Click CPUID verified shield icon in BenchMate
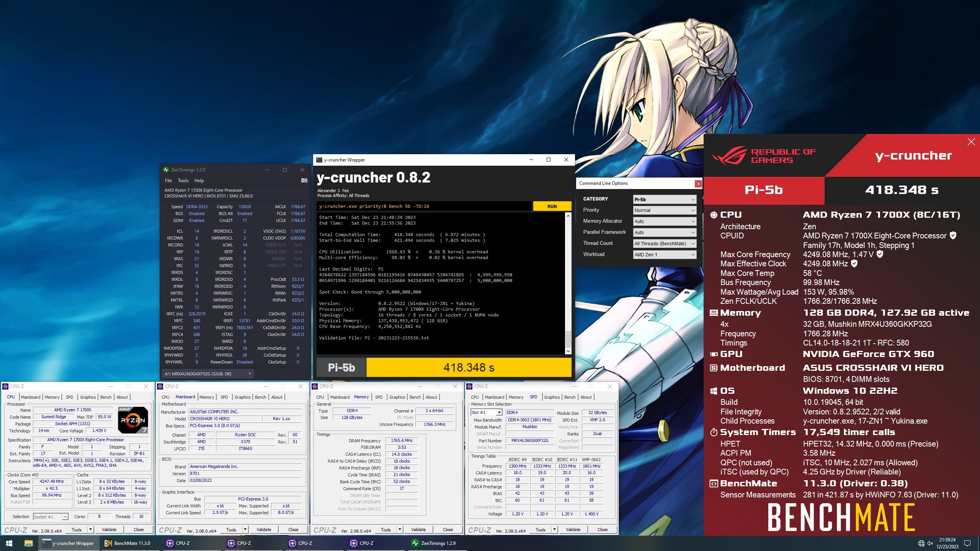 (953, 236)
